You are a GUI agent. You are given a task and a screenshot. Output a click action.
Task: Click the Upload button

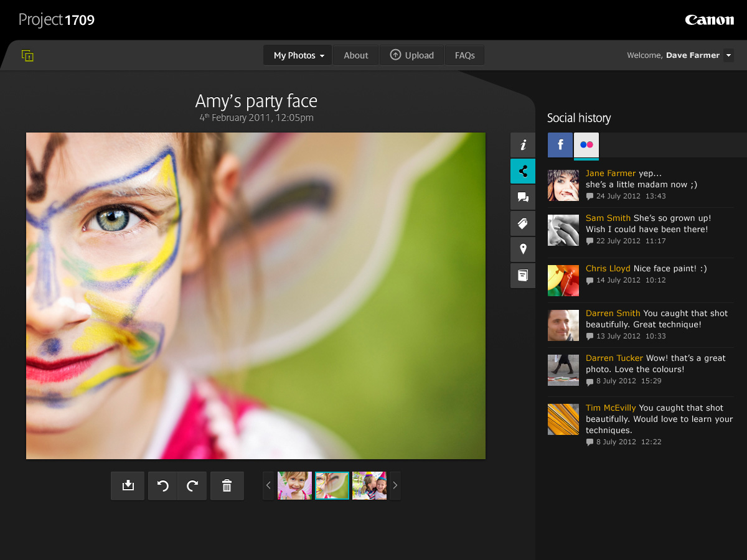411,55
